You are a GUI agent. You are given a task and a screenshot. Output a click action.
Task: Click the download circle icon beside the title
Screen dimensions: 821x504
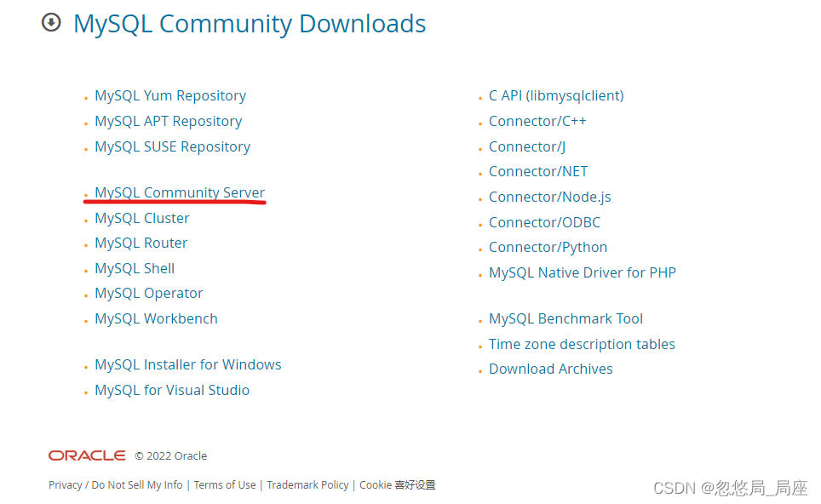click(51, 22)
